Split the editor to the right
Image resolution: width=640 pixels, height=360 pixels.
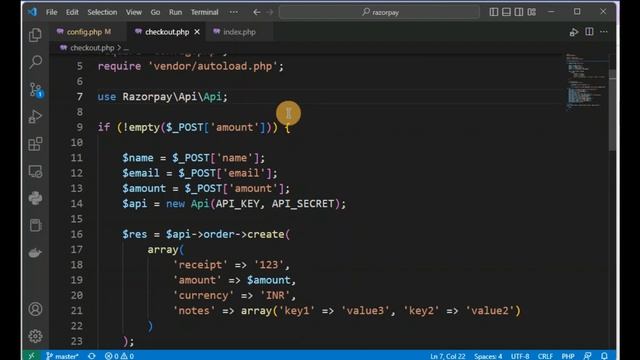[589, 31]
